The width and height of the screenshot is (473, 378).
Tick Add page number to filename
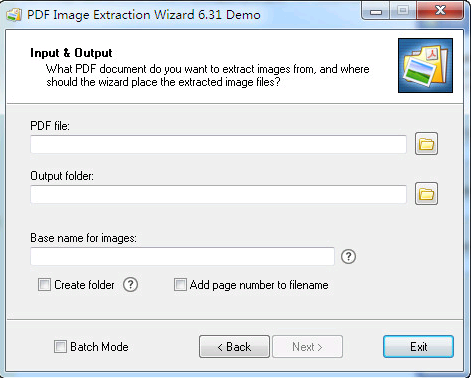click(180, 285)
